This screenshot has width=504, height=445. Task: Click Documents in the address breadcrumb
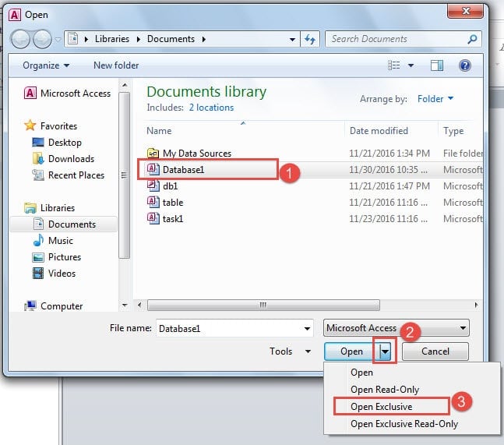pos(171,39)
